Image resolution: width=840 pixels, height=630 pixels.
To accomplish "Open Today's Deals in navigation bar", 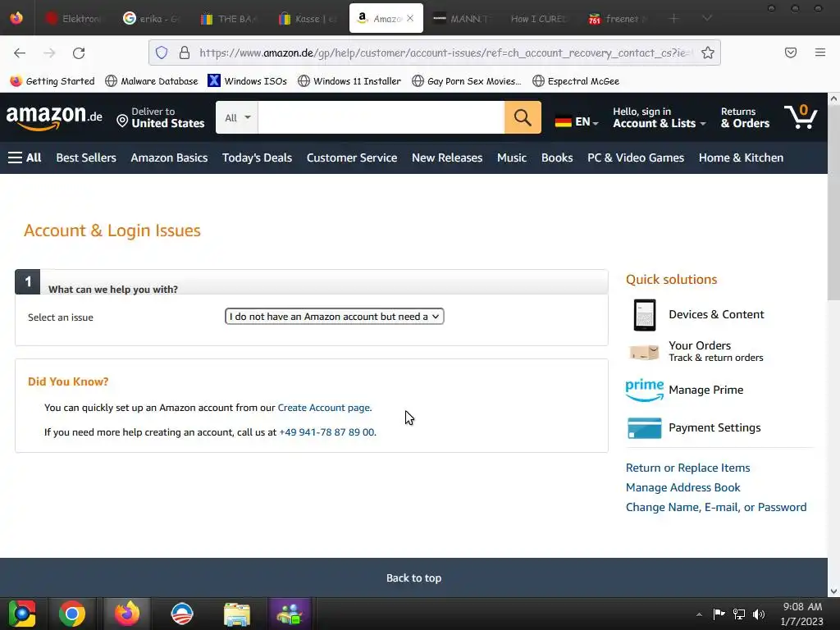I will coord(257,157).
